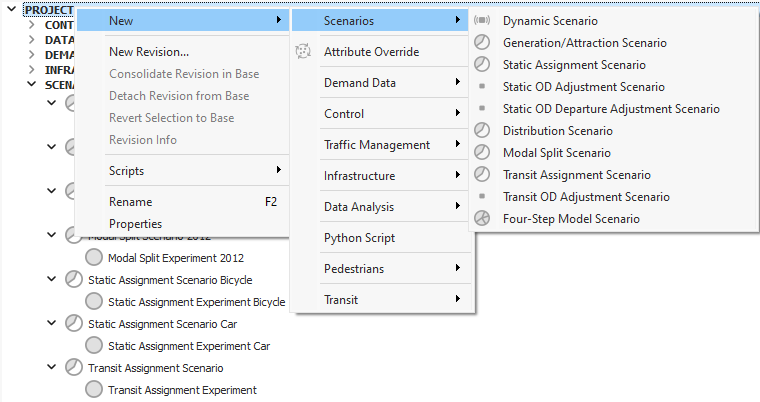Collapse the Transit Assignment Scenario tree node
This screenshot has height=402, width=760.
coord(52,367)
